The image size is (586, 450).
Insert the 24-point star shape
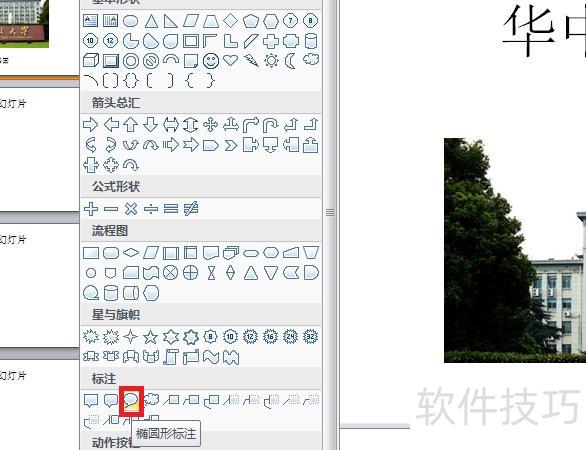point(290,337)
